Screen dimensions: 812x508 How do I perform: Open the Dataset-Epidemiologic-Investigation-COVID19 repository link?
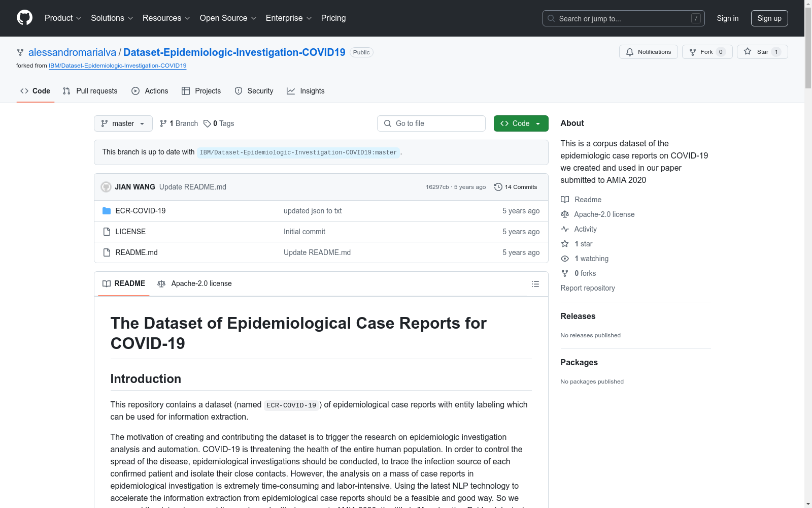(234, 52)
